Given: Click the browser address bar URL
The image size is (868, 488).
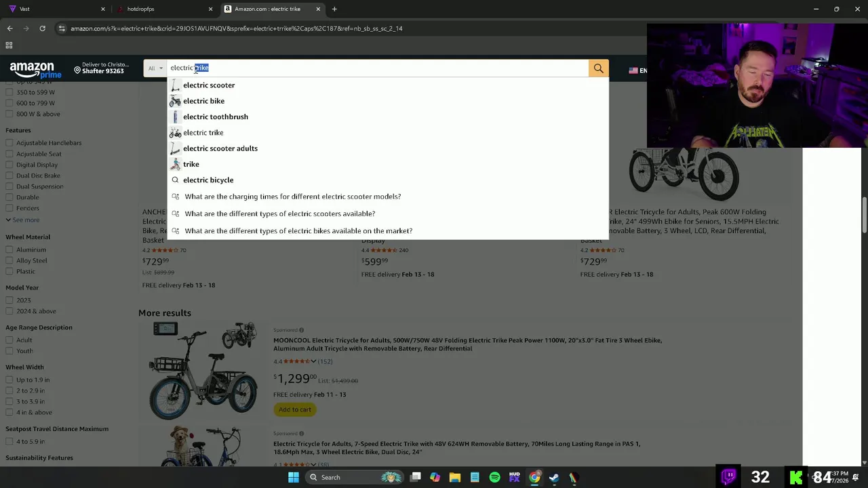Looking at the screenshot, I should click(x=237, y=28).
